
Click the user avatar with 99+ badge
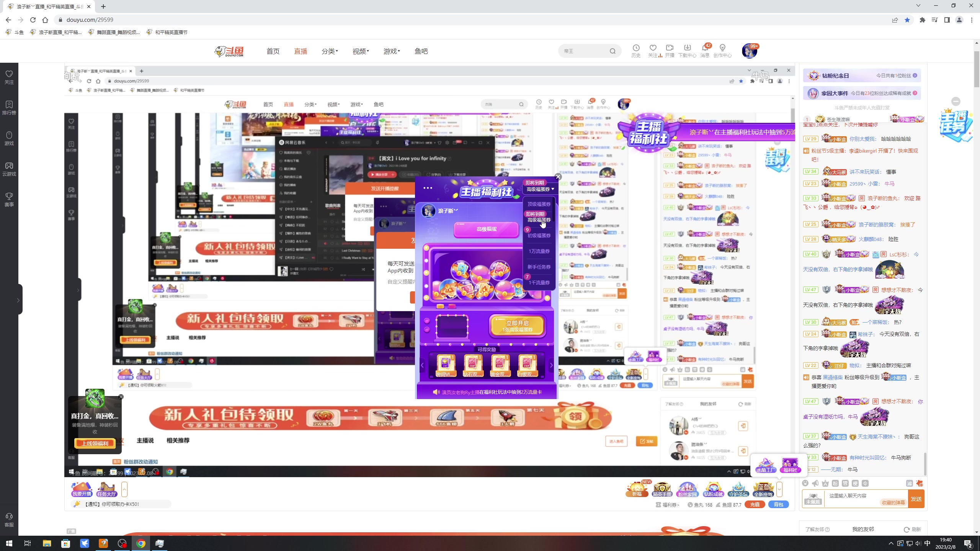(749, 51)
